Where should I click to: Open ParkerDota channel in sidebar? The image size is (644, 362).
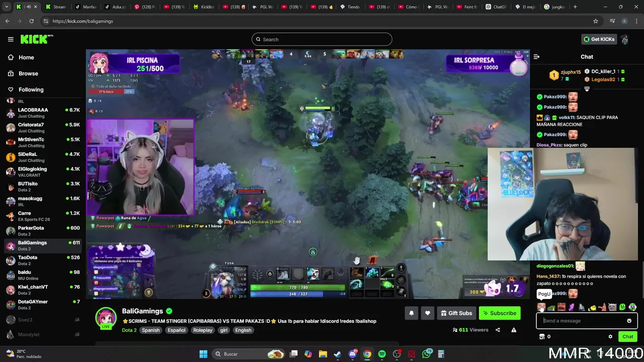(42, 230)
